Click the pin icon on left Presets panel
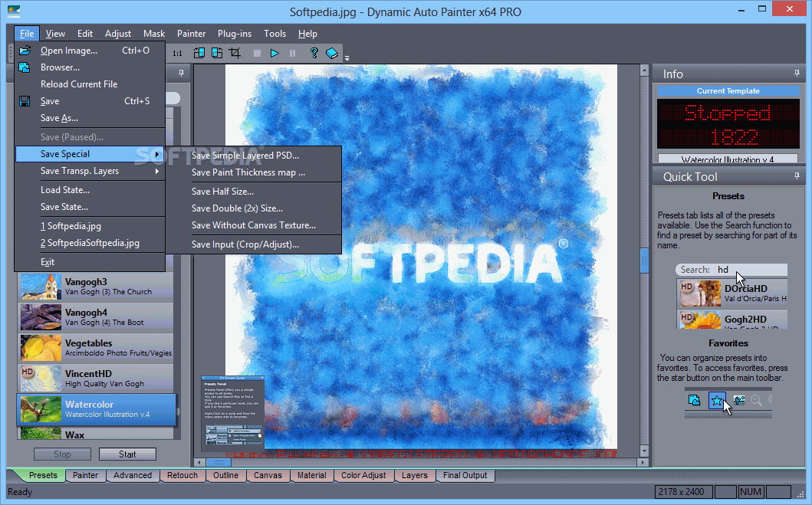The image size is (812, 505). tap(181, 73)
